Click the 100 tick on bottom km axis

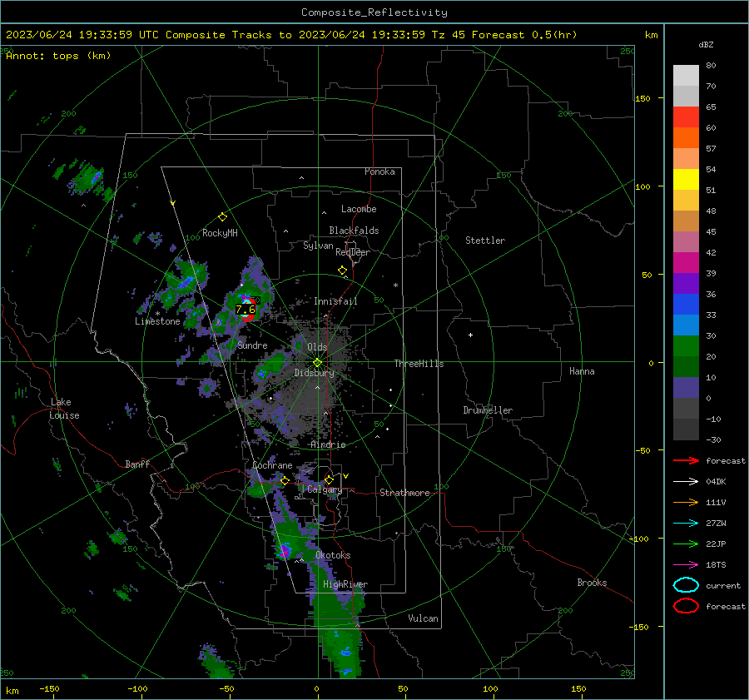(x=490, y=688)
